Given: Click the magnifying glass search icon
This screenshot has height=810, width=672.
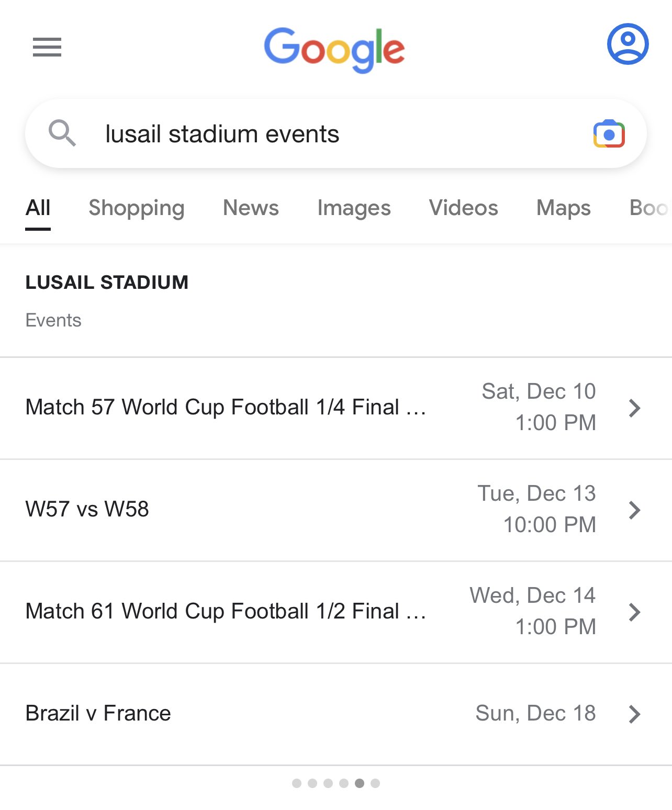Looking at the screenshot, I should (62, 133).
